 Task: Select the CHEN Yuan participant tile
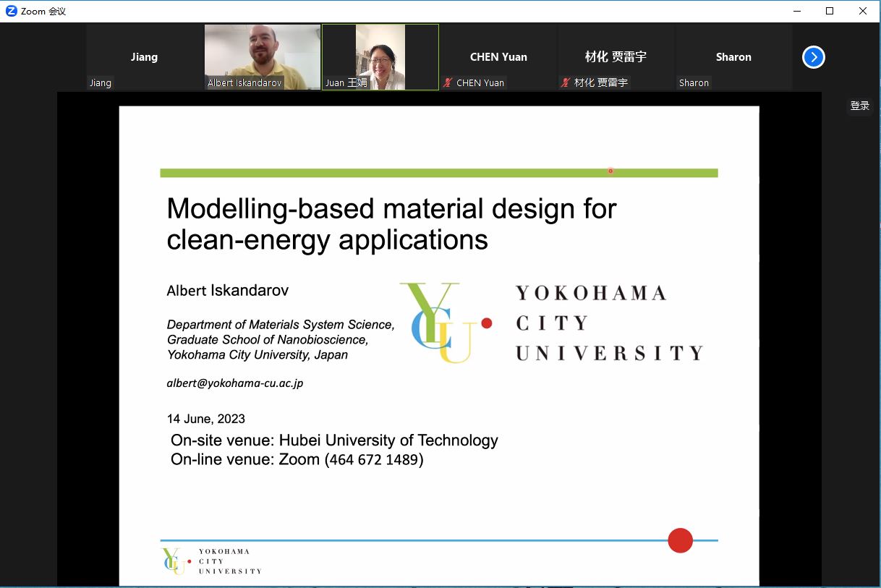pyautogui.click(x=498, y=56)
